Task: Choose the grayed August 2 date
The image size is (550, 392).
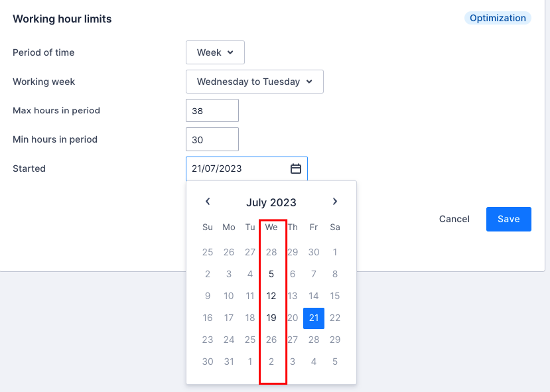Action: 271,361
